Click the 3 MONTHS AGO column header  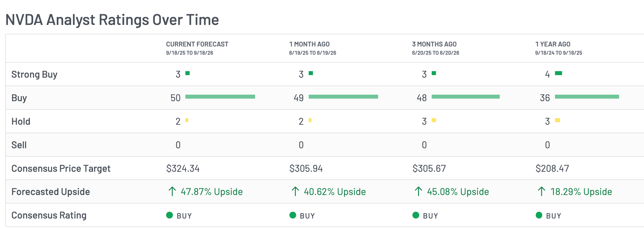point(434,44)
